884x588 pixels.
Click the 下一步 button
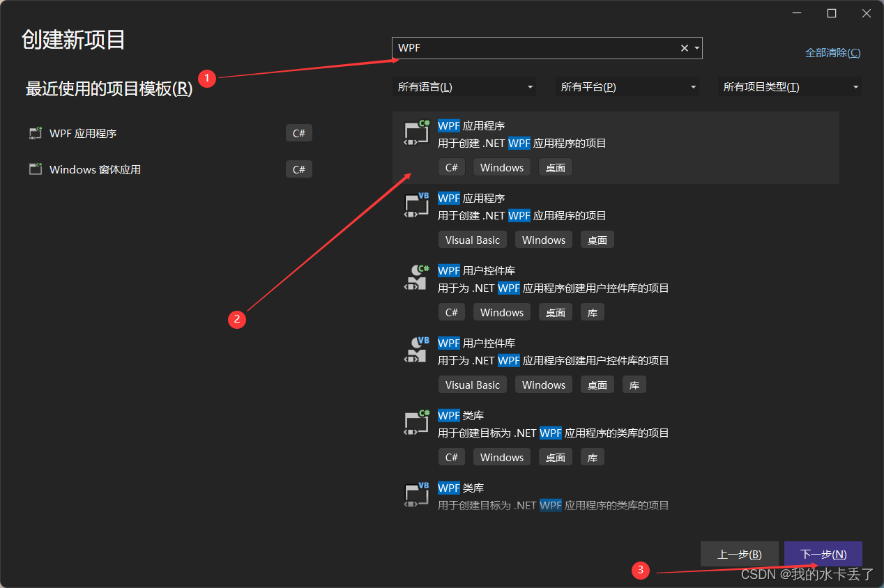823,555
